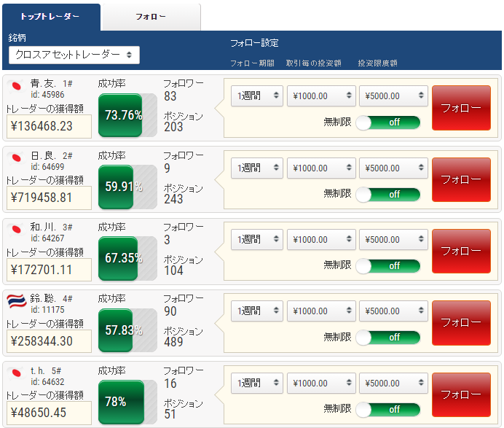504x428 pixels.
Task: Open follow period dropdown for trader 2#
Action: coord(257,168)
